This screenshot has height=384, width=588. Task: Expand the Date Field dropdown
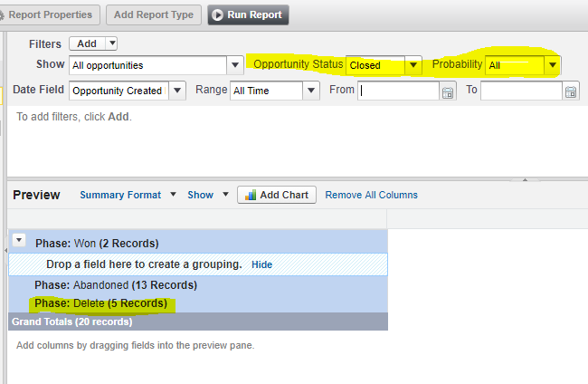(x=177, y=91)
